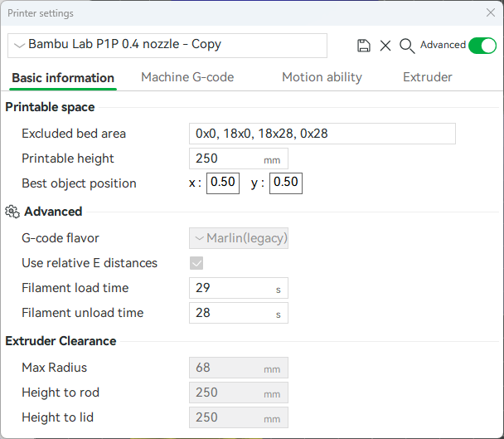The width and height of the screenshot is (504, 439).
Task: Click the Extruder Clearance section heading
Action: coord(61,341)
